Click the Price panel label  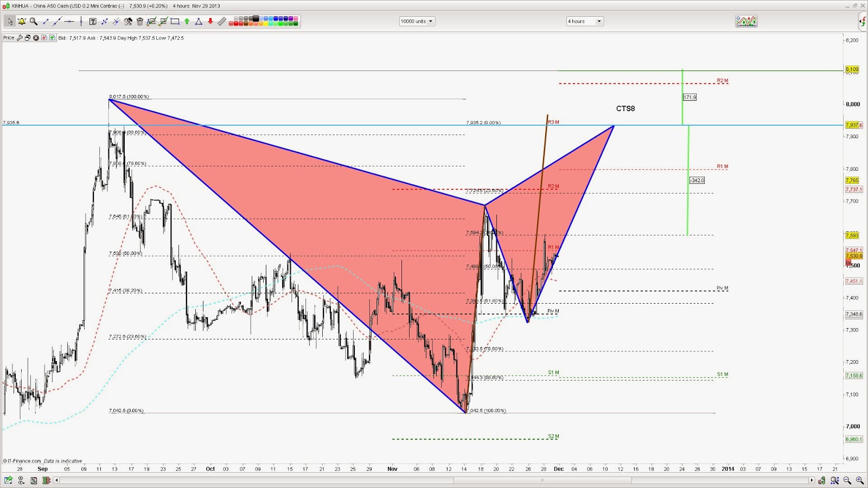pyautogui.click(x=9, y=38)
